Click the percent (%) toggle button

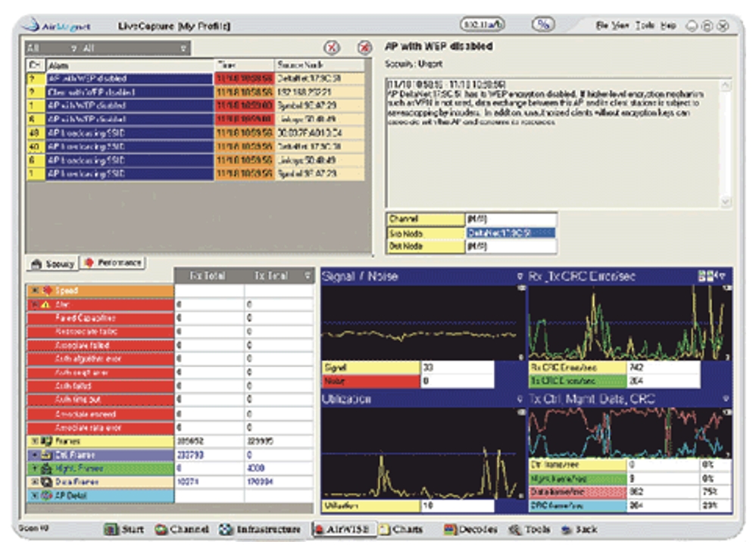(542, 24)
